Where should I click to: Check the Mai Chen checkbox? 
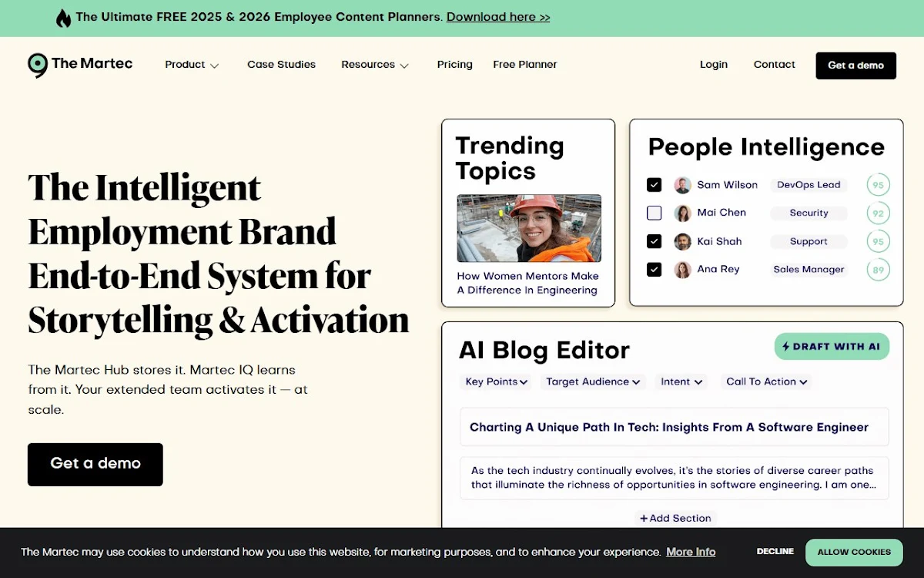654,213
